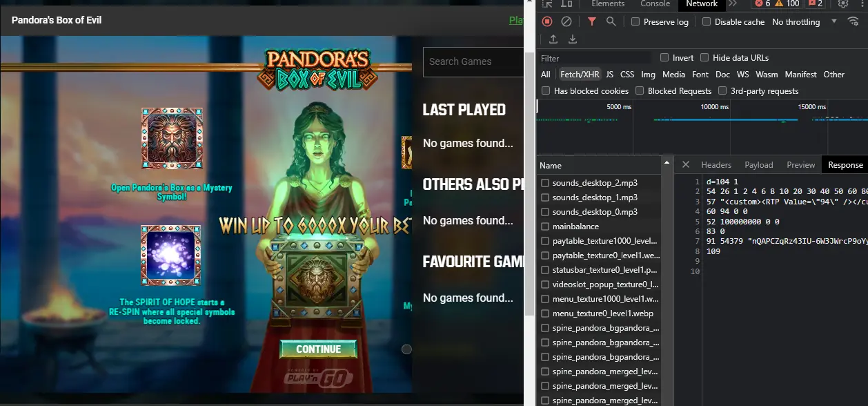Click the Zeus face mystery symbol icon
Viewport: 868px width, 406px height.
172,138
